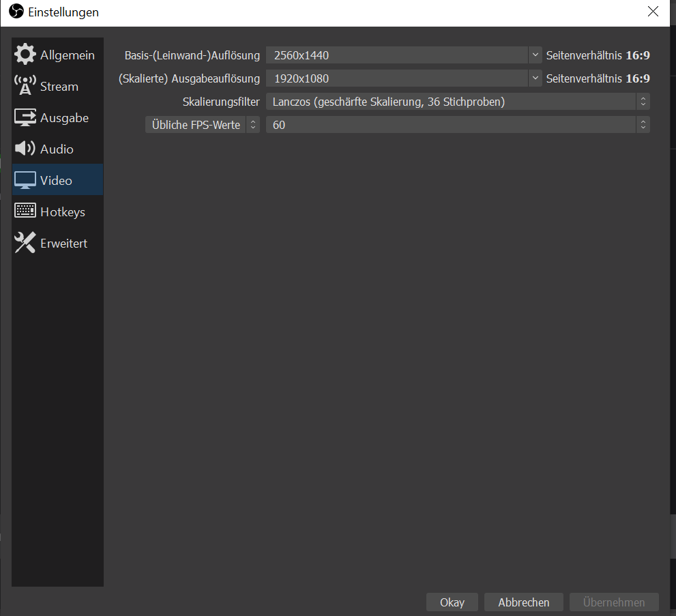Close the Einstellungen window
This screenshot has height=616, width=676.
click(x=653, y=12)
